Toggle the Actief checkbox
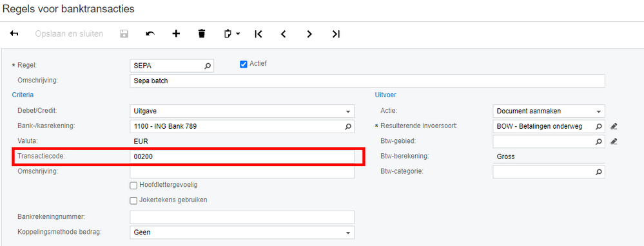 [243, 64]
